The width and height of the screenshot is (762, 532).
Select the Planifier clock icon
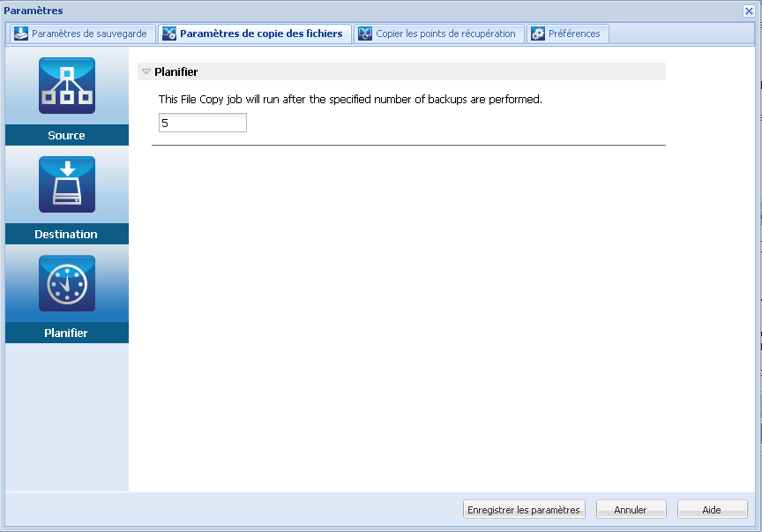tap(67, 283)
